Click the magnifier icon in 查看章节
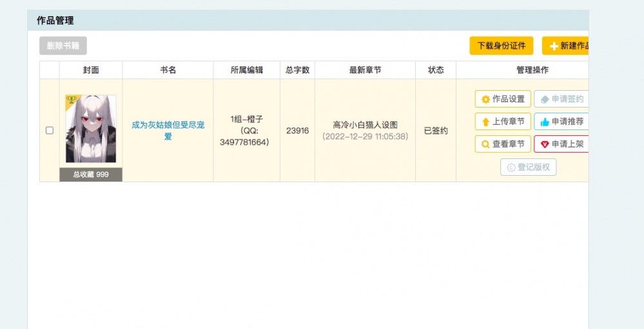Image resolution: width=644 pixels, height=329 pixels. pos(485,144)
